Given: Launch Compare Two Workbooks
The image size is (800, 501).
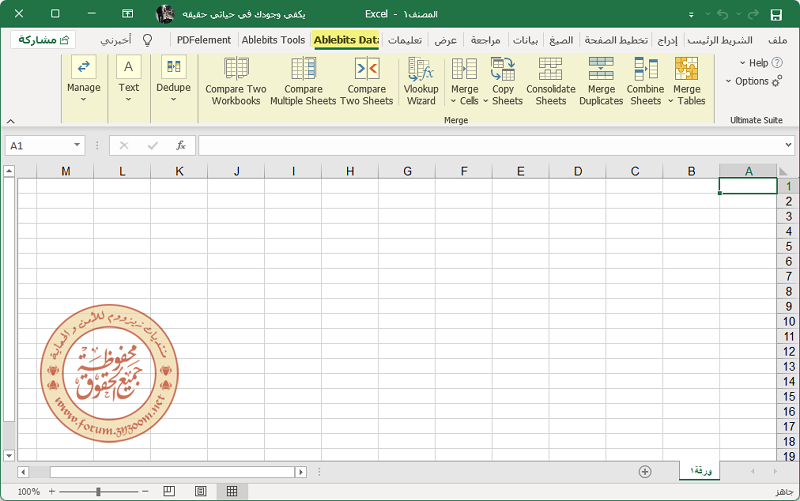Looking at the screenshot, I should click(236, 82).
